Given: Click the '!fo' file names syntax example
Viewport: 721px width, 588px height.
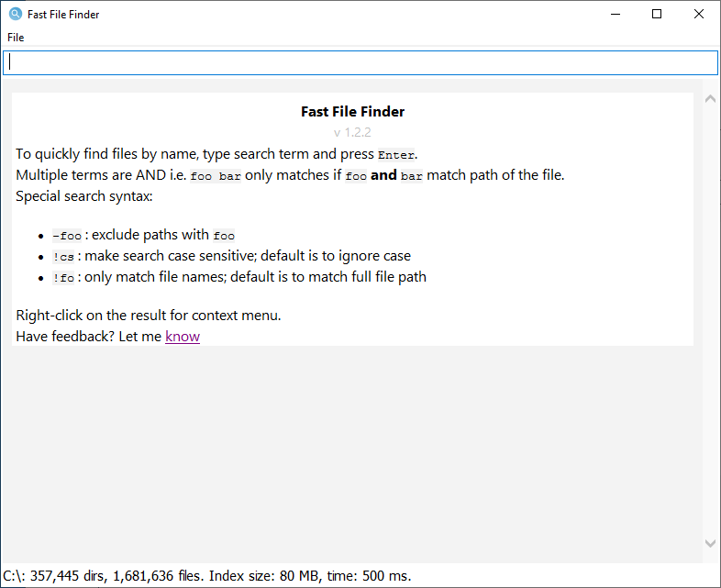Looking at the screenshot, I should point(63,278).
